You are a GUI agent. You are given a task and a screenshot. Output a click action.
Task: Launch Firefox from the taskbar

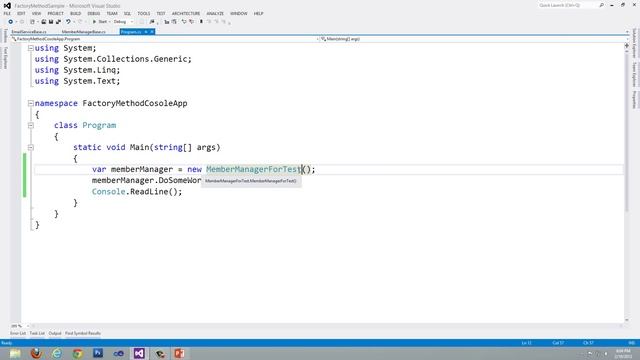[36, 353]
